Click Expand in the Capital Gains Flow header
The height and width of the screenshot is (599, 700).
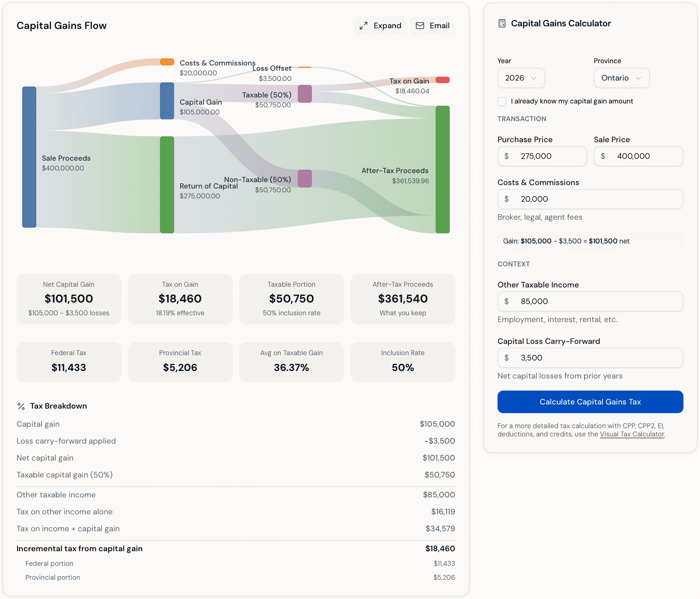380,26
